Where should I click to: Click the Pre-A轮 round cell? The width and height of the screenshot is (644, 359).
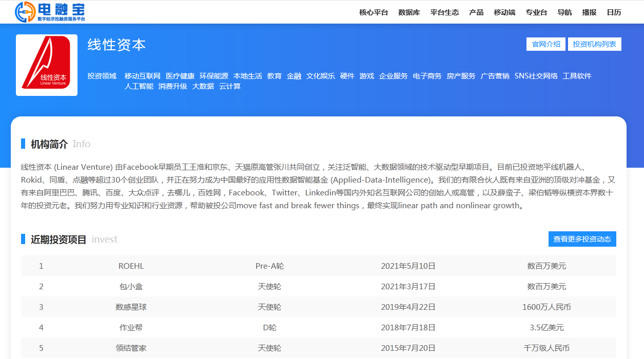pos(269,266)
